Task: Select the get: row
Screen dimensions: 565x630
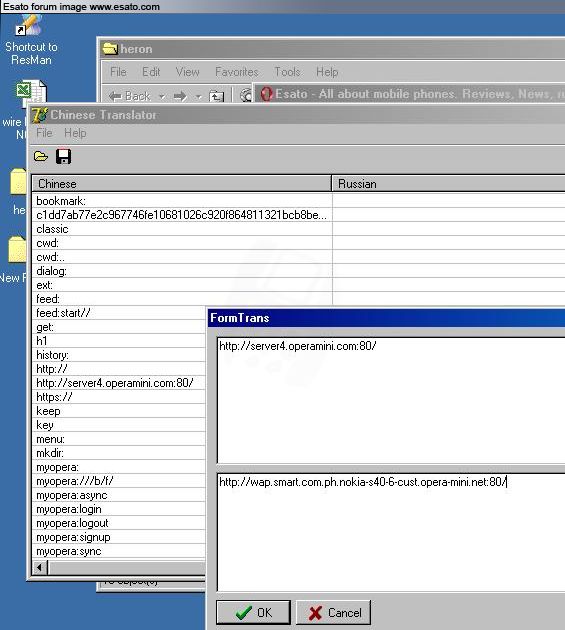Action: click(119, 327)
